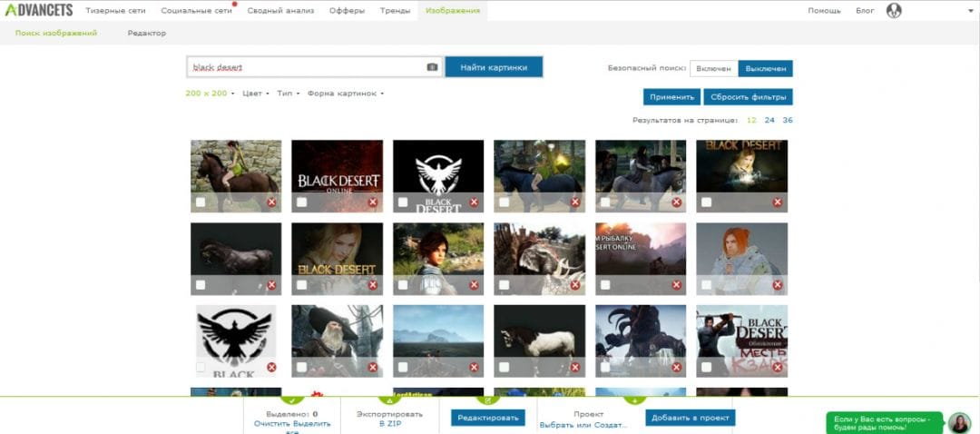
Task: Remove the woman on brown horse image
Action: [x=271, y=202]
